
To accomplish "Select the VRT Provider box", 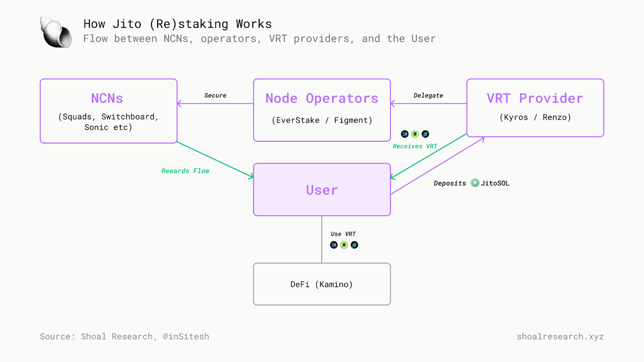I will (x=535, y=108).
